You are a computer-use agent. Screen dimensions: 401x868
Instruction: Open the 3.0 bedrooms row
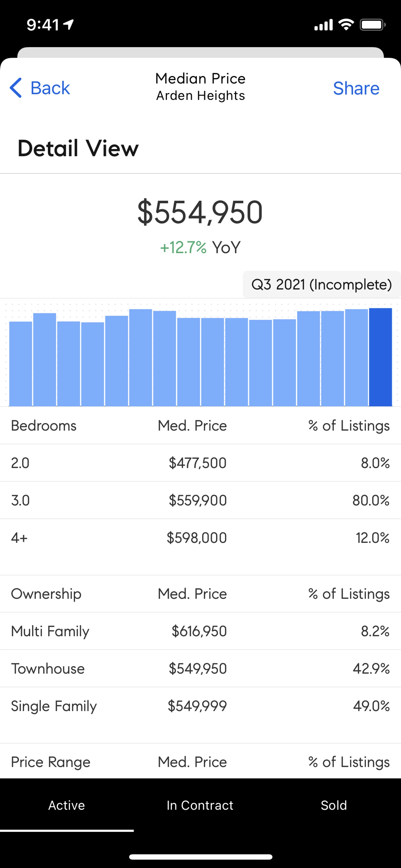click(x=200, y=500)
